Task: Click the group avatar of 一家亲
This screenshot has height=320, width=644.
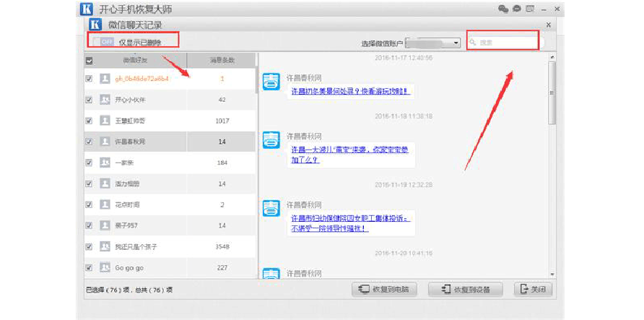Action: pyautogui.click(x=105, y=163)
